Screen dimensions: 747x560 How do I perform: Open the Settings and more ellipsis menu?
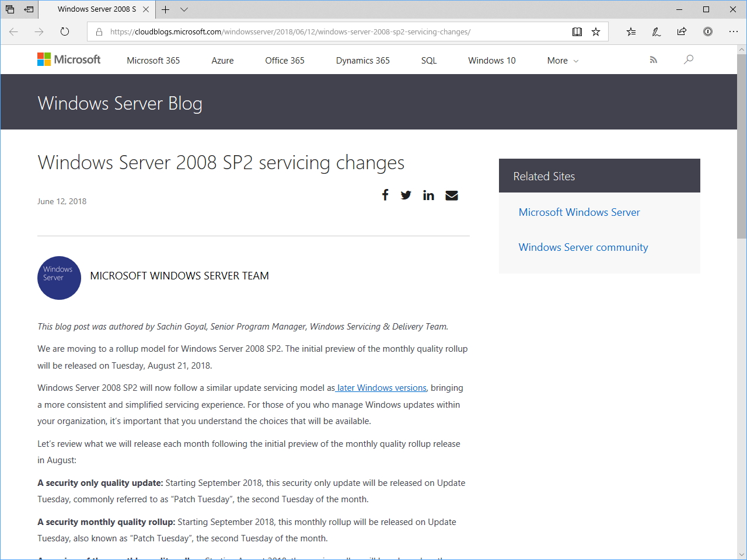(734, 32)
